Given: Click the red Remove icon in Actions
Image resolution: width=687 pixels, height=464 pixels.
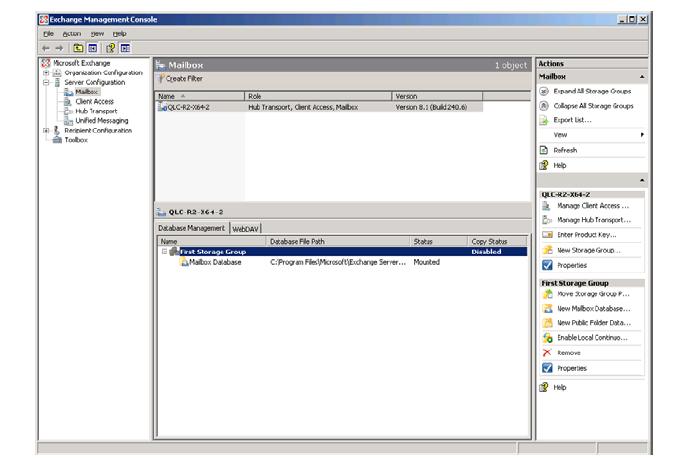Looking at the screenshot, I should [546, 353].
